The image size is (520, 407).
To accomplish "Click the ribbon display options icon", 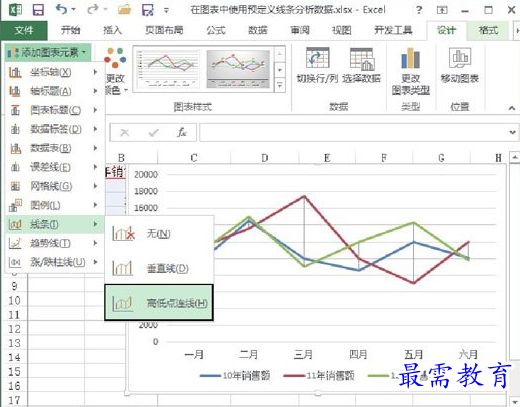I will click(x=442, y=10).
